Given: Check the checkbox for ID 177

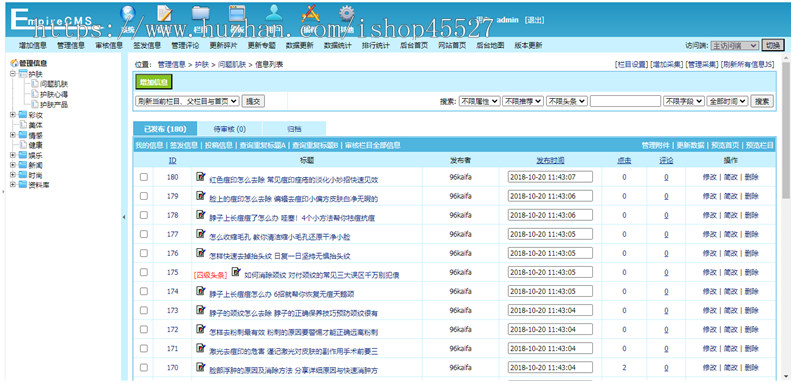Looking at the screenshot, I should 144,234.
